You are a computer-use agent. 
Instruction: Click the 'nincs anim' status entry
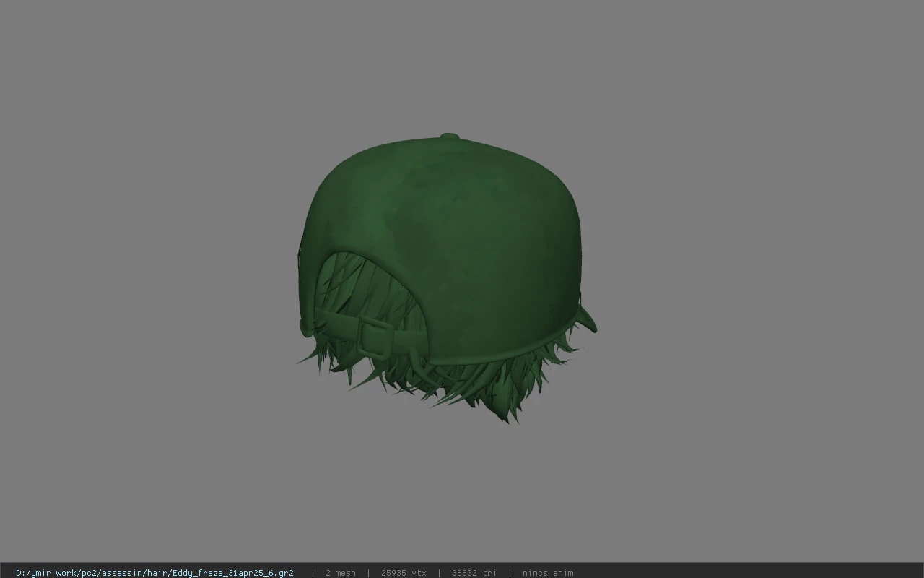pyautogui.click(x=548, y=573)
